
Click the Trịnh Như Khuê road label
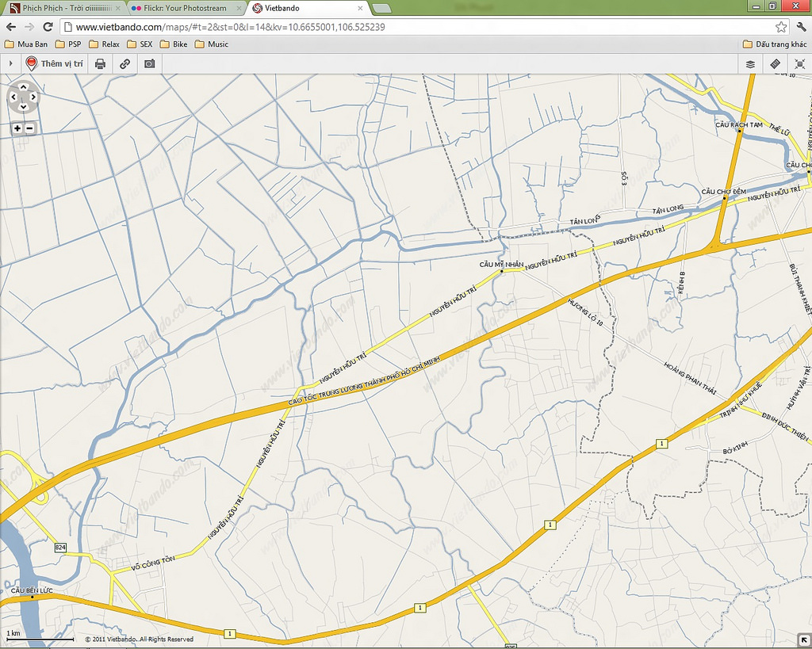click(741, 400)
